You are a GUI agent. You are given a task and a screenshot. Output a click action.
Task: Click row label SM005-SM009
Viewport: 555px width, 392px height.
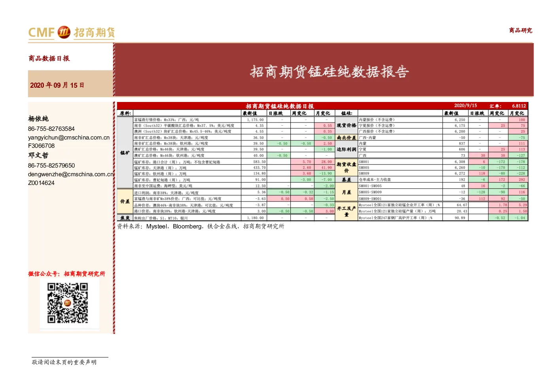pos(370,192)
